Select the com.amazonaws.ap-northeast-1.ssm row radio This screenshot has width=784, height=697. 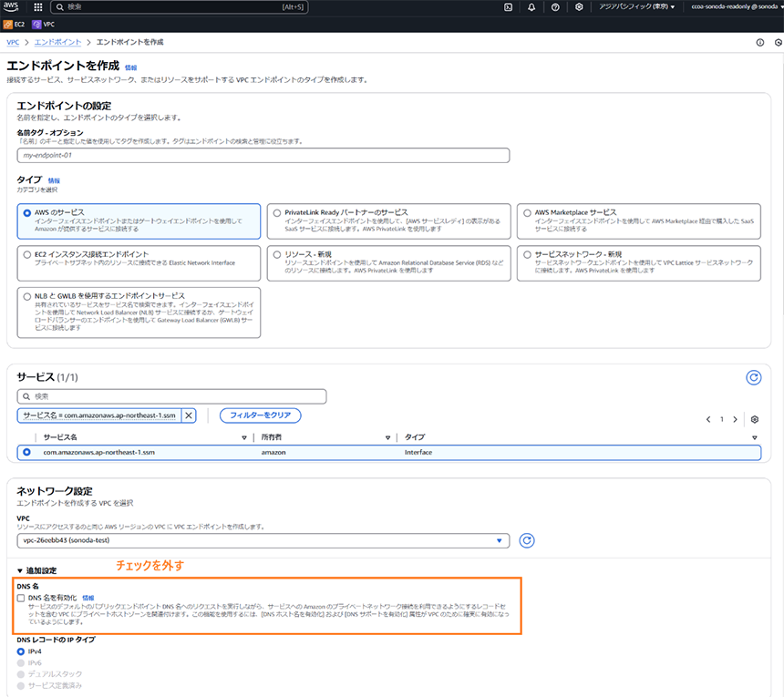(x=26, y=452)
